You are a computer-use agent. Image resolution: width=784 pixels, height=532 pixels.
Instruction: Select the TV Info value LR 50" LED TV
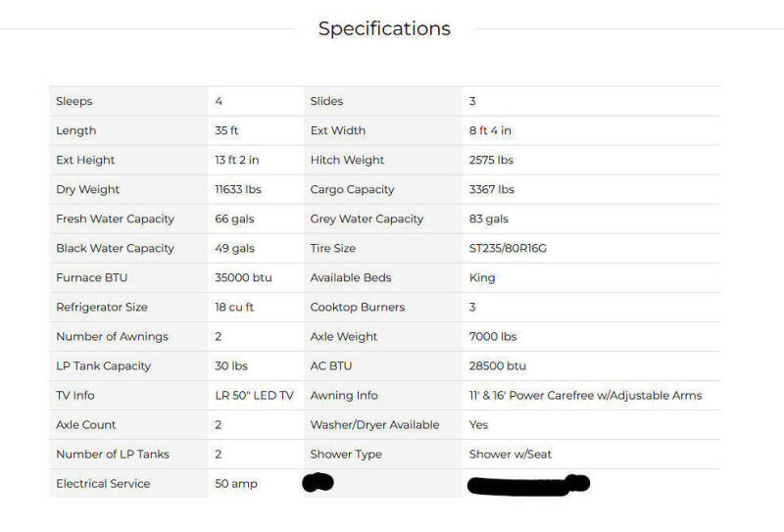click(x=254, y=396)
